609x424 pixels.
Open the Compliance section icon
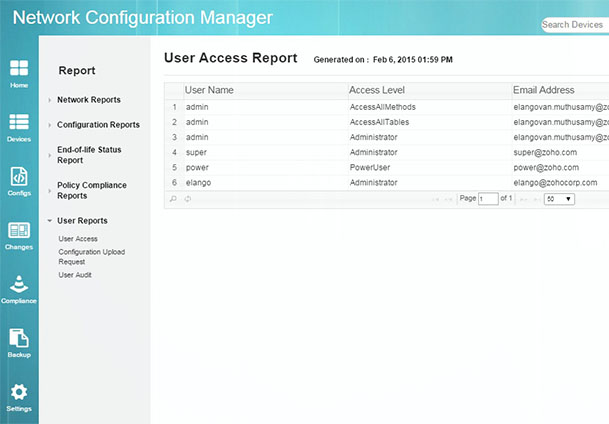pyautogui.click(x=19, y=289)
